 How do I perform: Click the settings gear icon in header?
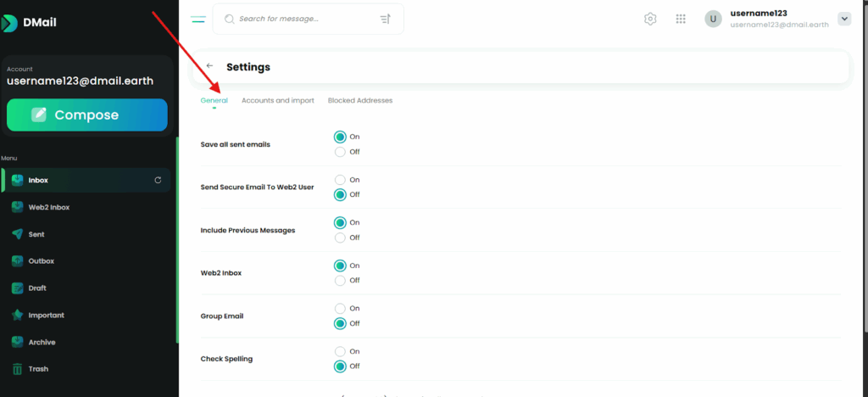point(650,19)
